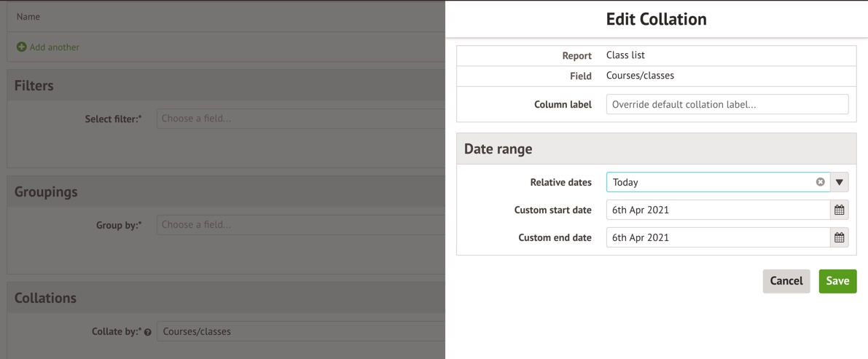
Task: Click inside the Relative dates Today field
Action: (x=711, y=182)
